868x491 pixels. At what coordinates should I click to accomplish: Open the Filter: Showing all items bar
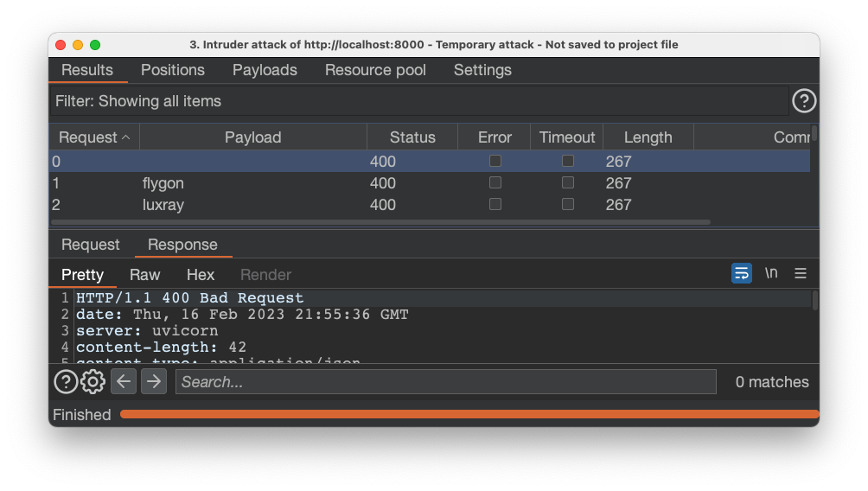[x=419, y=101]
